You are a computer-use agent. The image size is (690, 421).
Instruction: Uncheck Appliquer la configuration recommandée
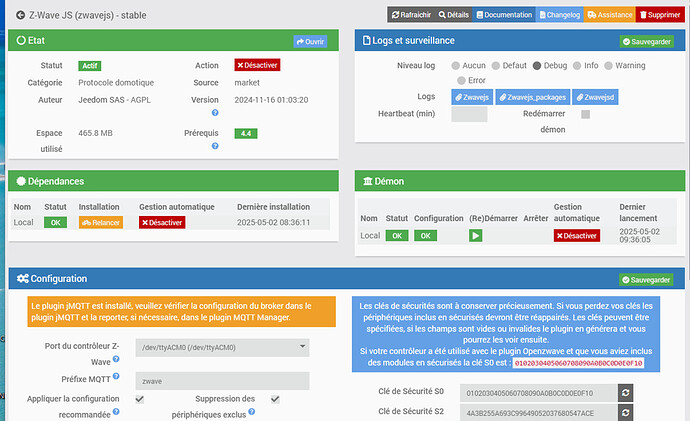pos(139,399)
